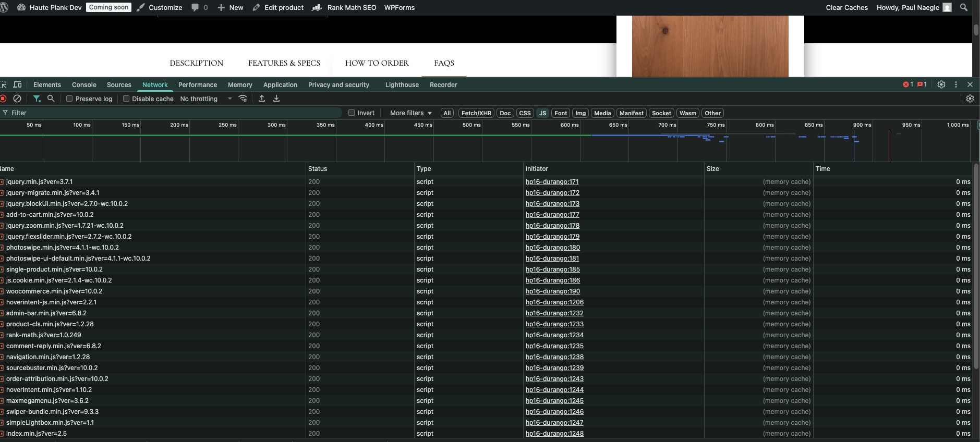Screen dimensions: 980x442
Task: Toggle the Media request type filter
Action: tap(602, 113)
